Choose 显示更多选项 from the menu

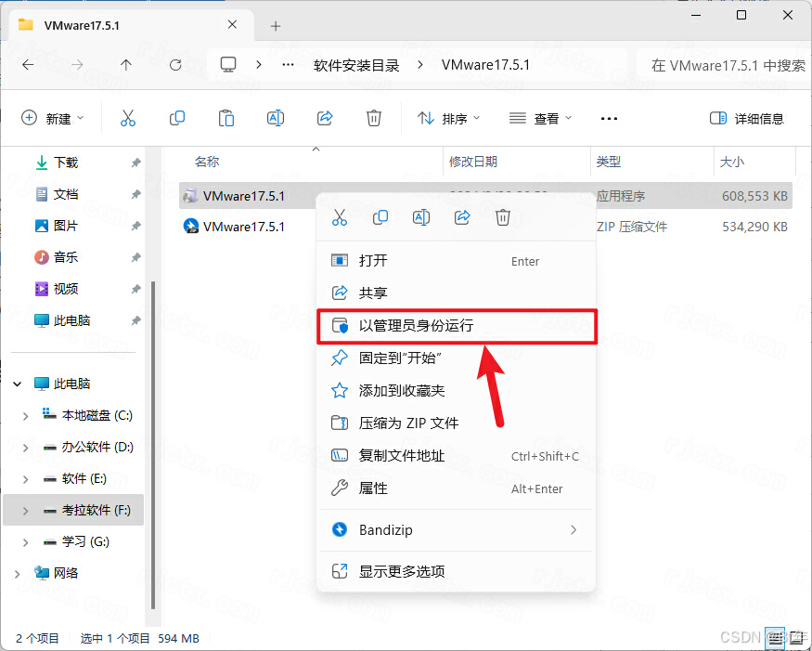456,571
